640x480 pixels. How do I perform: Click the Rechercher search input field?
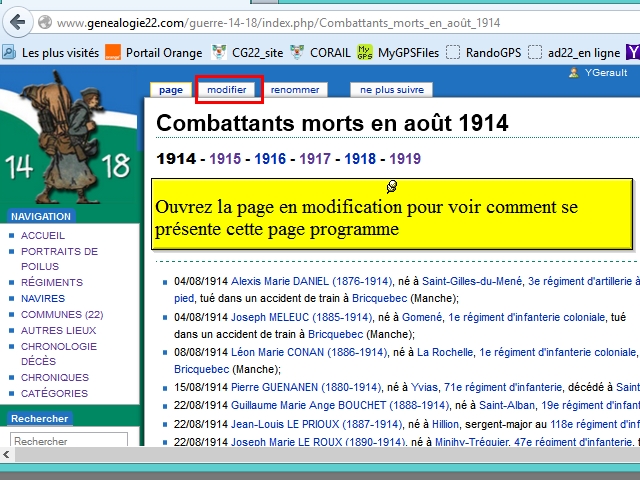click(69, 440)
